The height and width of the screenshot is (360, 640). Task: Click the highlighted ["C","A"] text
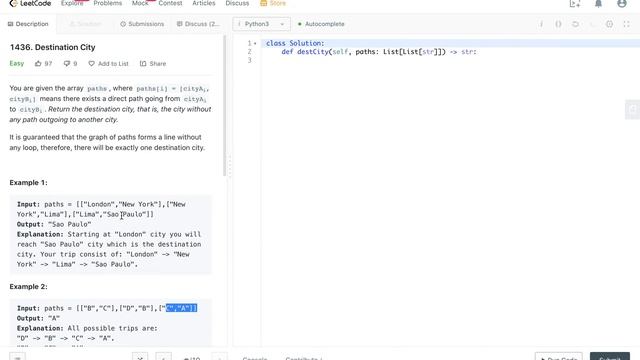pyautogui.click(x=181, y=308)
